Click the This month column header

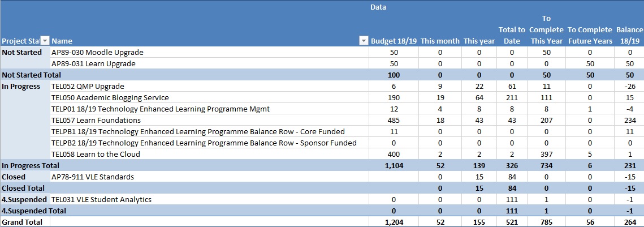(x=439, y=41)
